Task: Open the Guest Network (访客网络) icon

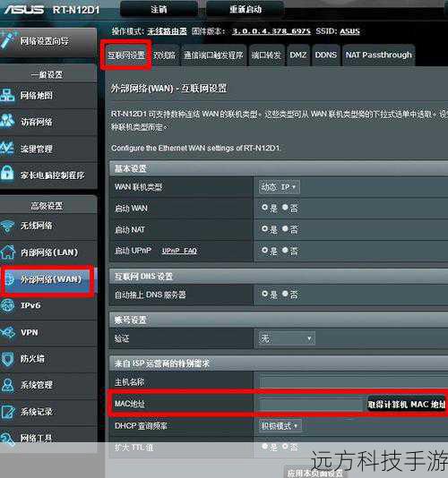Action: pos(6,121)
